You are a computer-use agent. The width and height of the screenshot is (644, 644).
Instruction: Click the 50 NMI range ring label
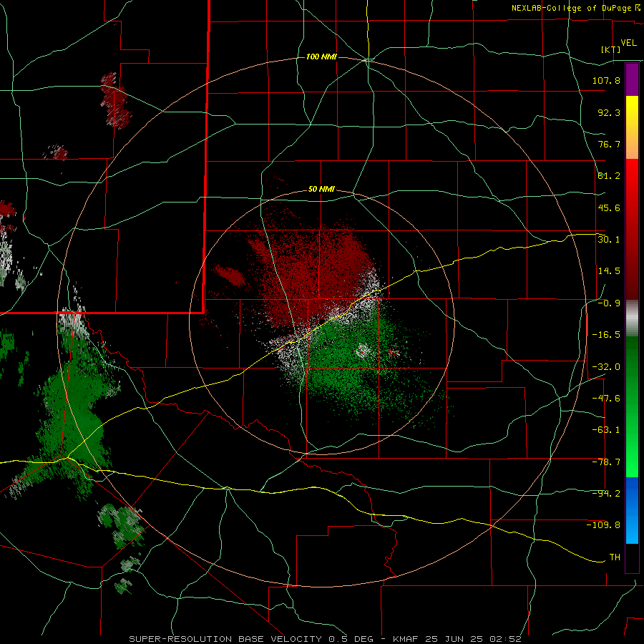pos(321,190)
